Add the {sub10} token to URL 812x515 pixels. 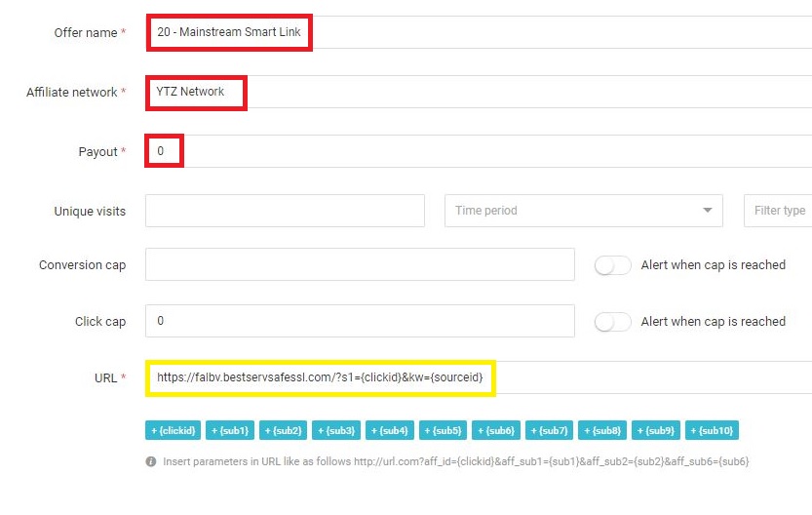click(x=711, y=430)
